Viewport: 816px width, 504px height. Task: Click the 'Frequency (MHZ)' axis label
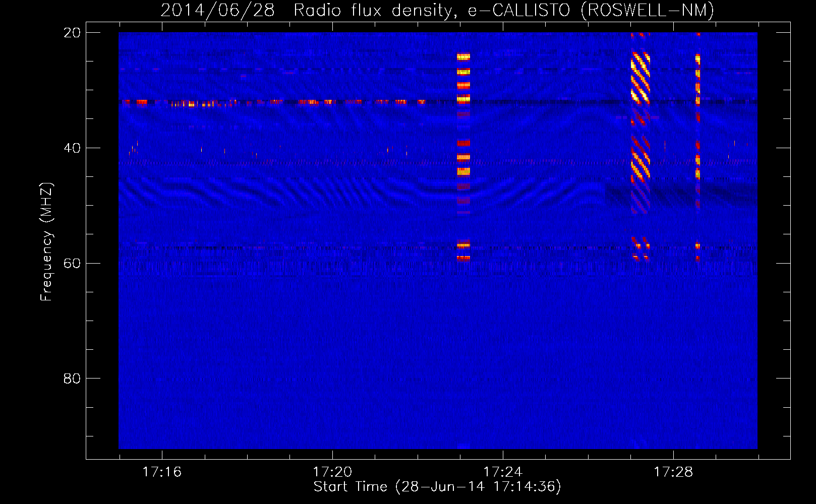(x=46, y=242)
